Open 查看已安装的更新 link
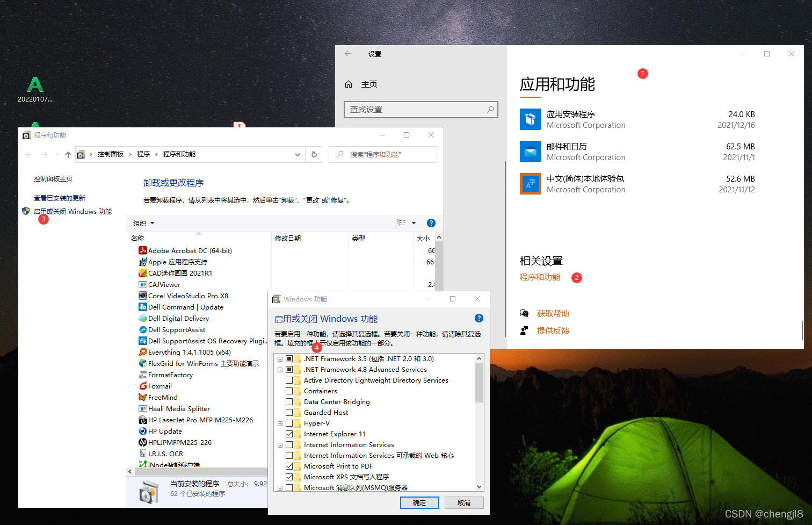 [x=60, y=198]
